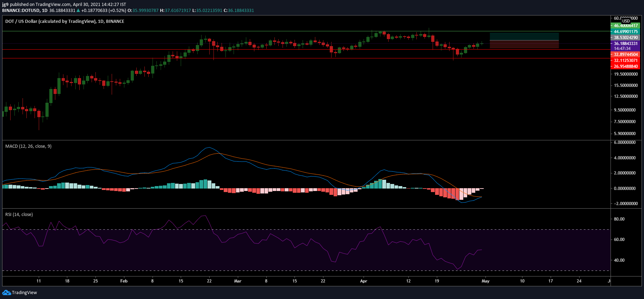This screenshot has height=299, width=644.
Task: Click the 19.50000000 price axis tick
Action: click(x=626, y=74)
